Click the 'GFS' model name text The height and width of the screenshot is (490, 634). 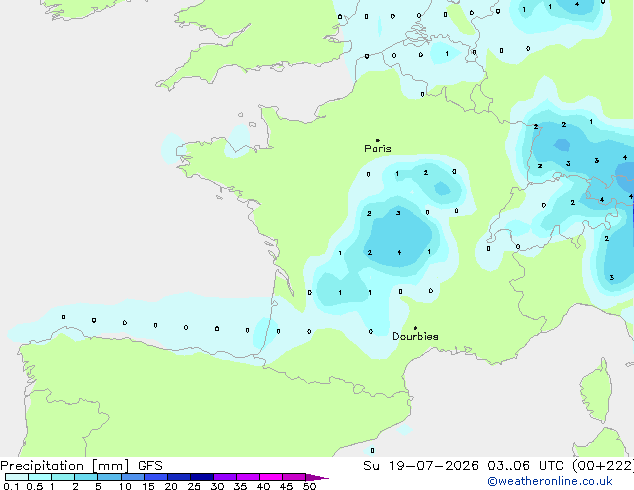point(150,466)
